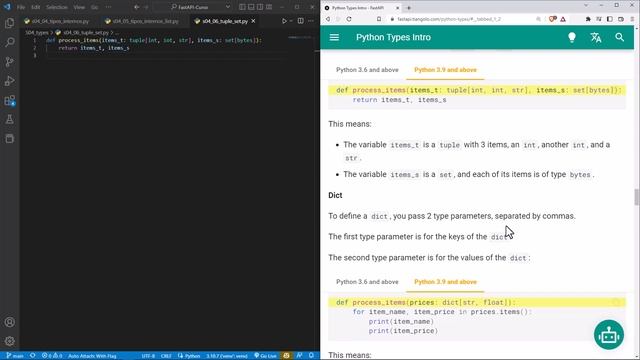Screen dimensions: 640x360
Task: Open the VS Code Go menu
Action: point(94,7)
